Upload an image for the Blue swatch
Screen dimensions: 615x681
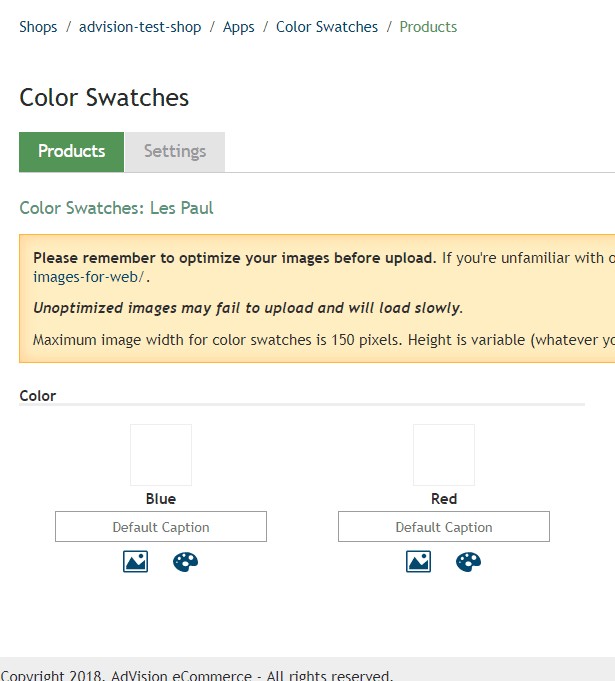click(135, 562)
